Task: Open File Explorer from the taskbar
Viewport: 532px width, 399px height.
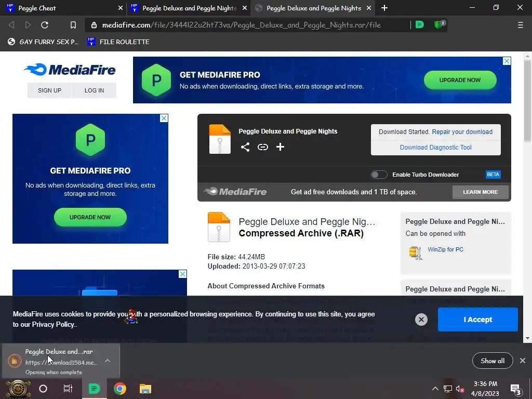Action: (x=145, y=389)
